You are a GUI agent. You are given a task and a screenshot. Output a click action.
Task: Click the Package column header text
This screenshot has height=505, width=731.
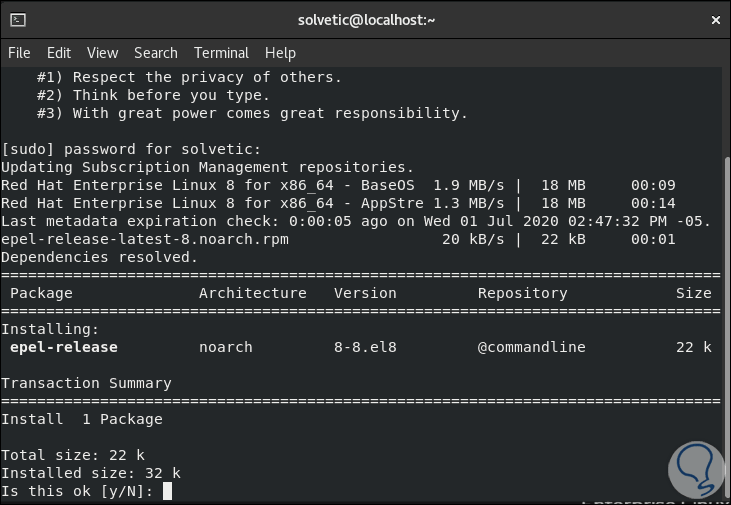point(41,293)
